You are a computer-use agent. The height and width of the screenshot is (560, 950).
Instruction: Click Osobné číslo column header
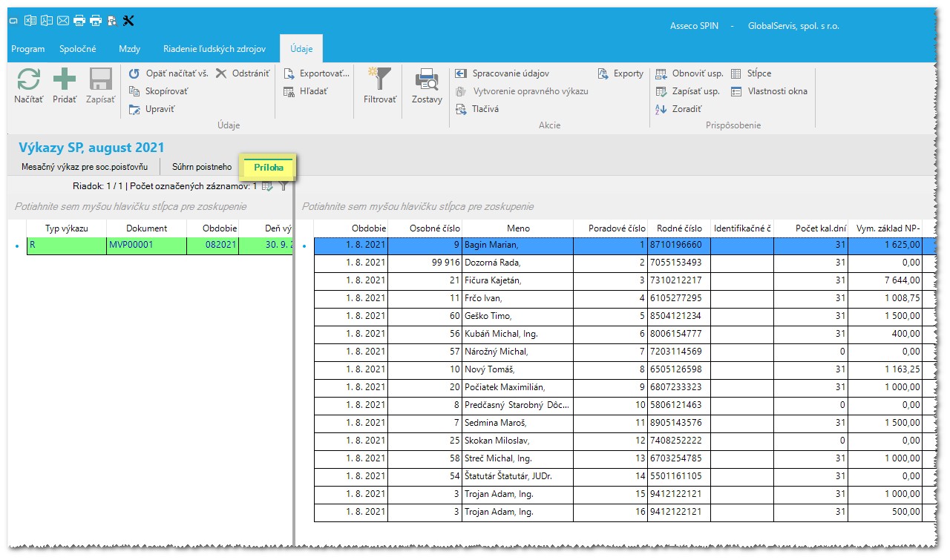point(425,228)
